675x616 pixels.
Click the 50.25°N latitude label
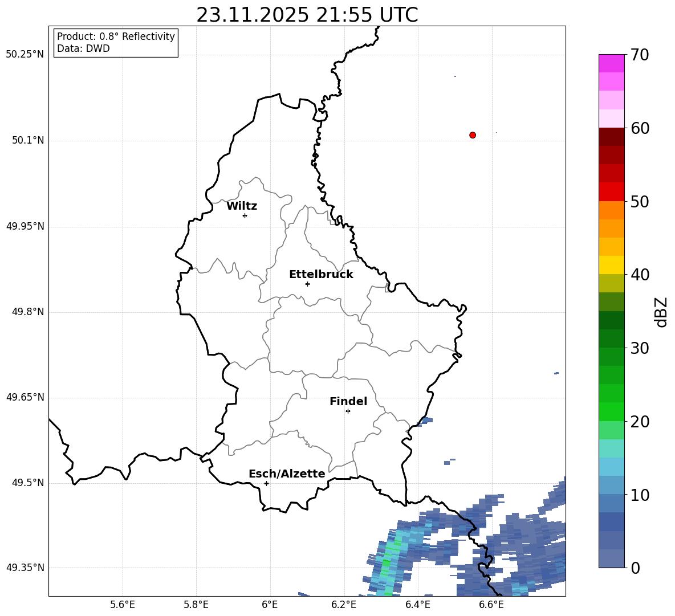[25, 55]
